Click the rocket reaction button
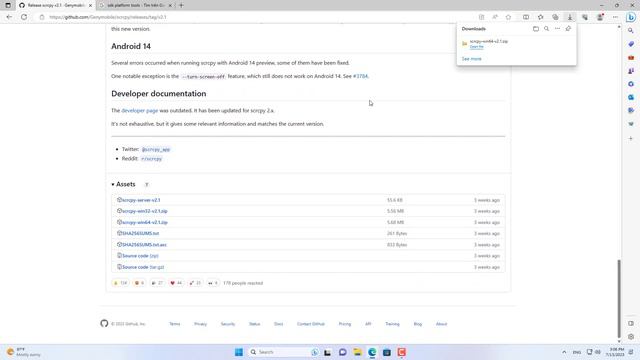Image resolution: width=640 pixels, height=360 pixels. (195, 283)
